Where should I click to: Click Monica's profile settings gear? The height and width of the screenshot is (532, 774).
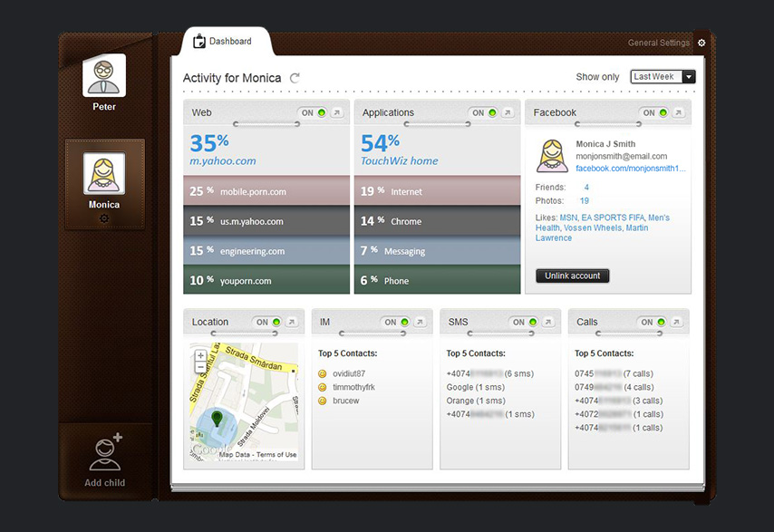[104, 218]
